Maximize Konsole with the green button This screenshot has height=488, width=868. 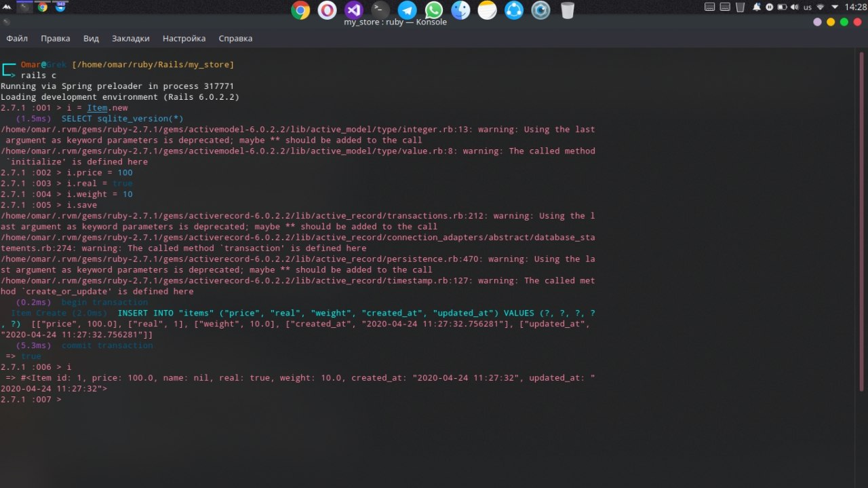tap(844, 22)
